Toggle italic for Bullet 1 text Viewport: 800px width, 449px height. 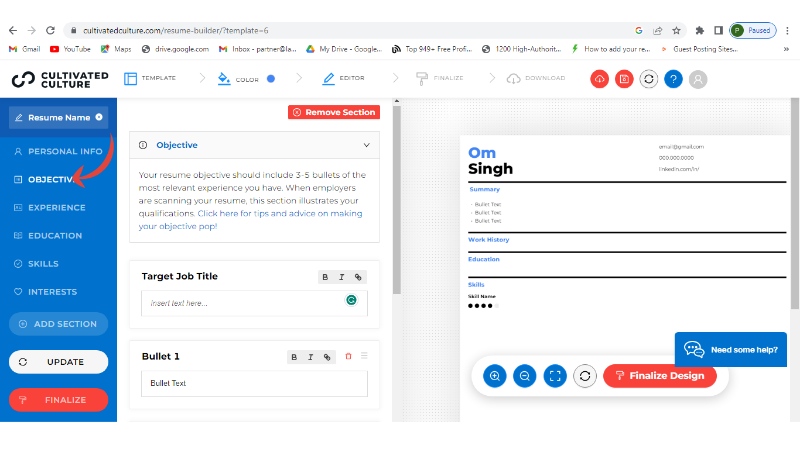[310, 357]
